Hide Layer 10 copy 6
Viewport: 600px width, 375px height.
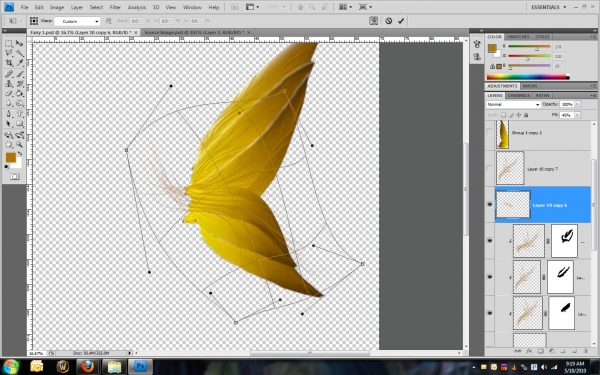pyautogui.click(x=490, y=205)
